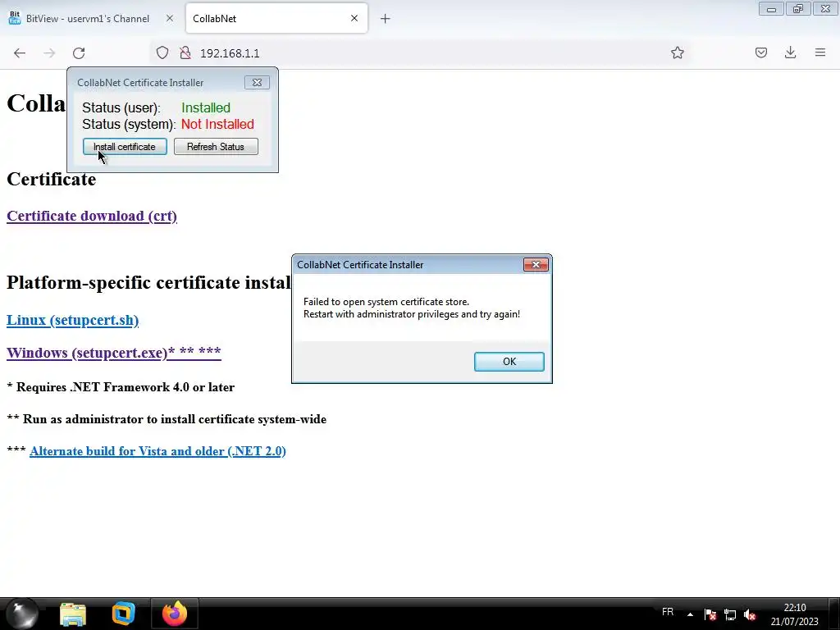The width and height of the screenshot is (840, 630).
Task: Restore down the browser window
Action: 798,9
